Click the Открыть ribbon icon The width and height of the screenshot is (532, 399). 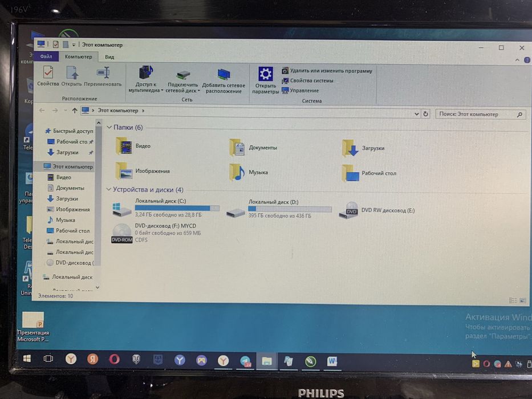[x=72, y=76]
